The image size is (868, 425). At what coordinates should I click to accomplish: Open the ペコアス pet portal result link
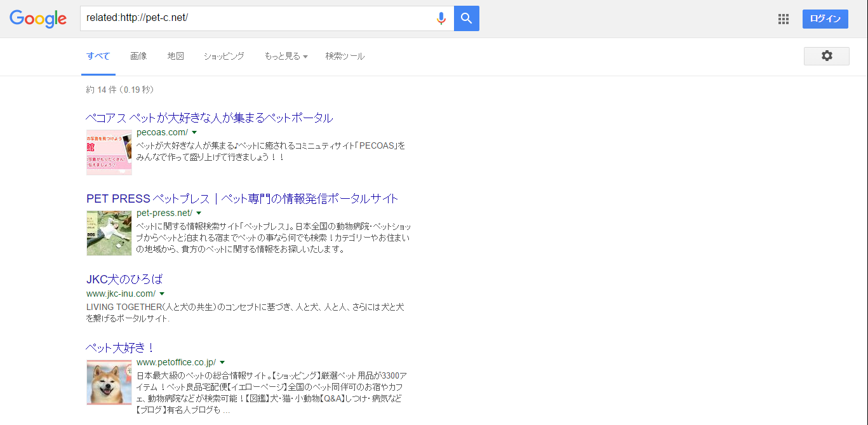209,118
